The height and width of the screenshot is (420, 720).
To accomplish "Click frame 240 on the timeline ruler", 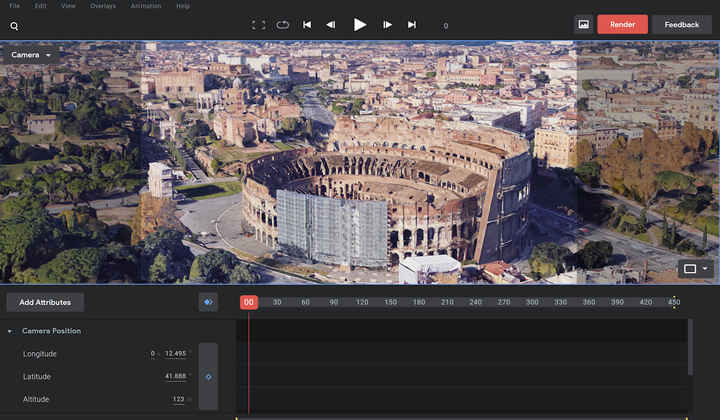I will (x=475, y=302).
